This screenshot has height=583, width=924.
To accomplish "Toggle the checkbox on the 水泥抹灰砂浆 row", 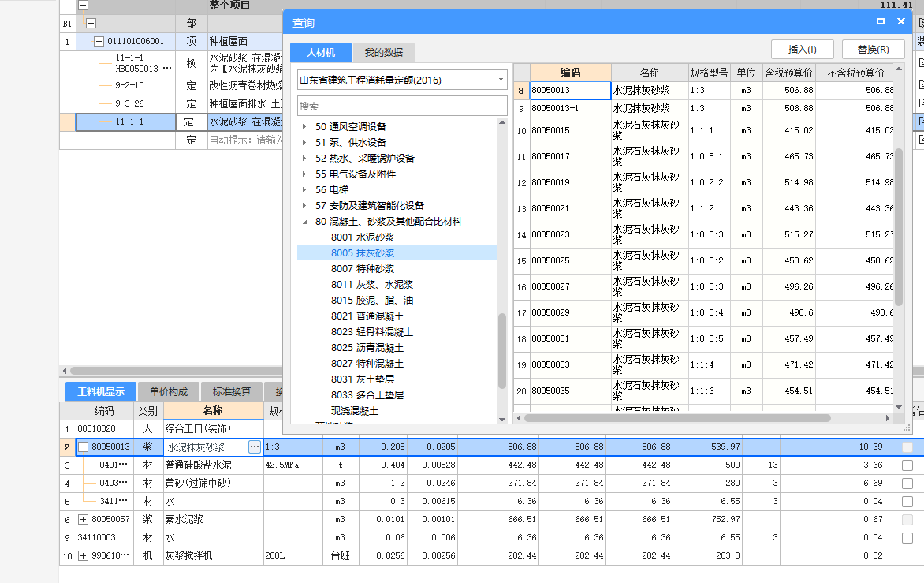I will tap(907, 447).
